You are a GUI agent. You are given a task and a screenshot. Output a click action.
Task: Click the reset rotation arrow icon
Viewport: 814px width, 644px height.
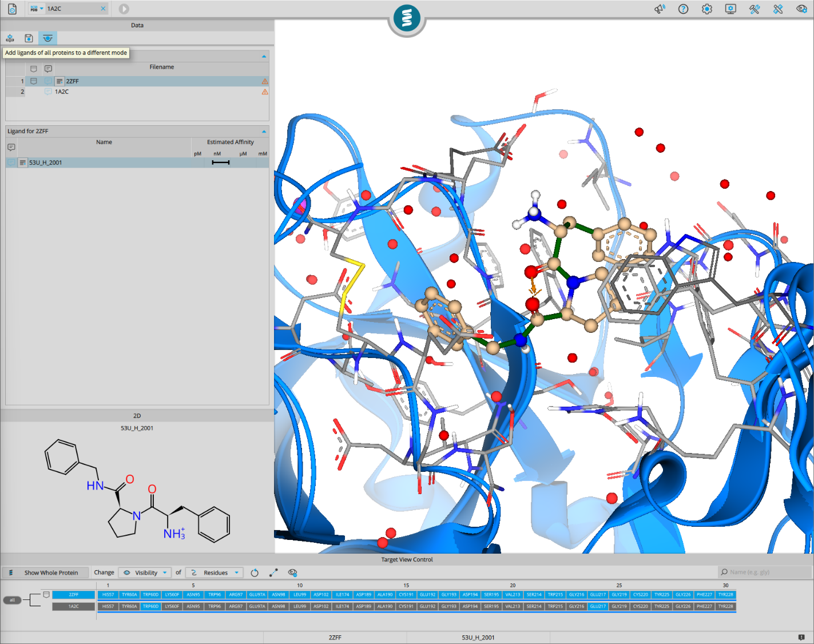255,573
